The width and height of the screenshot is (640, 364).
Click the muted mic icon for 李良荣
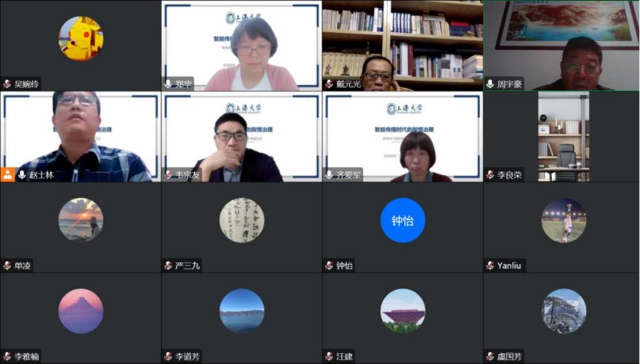[490, 175]
